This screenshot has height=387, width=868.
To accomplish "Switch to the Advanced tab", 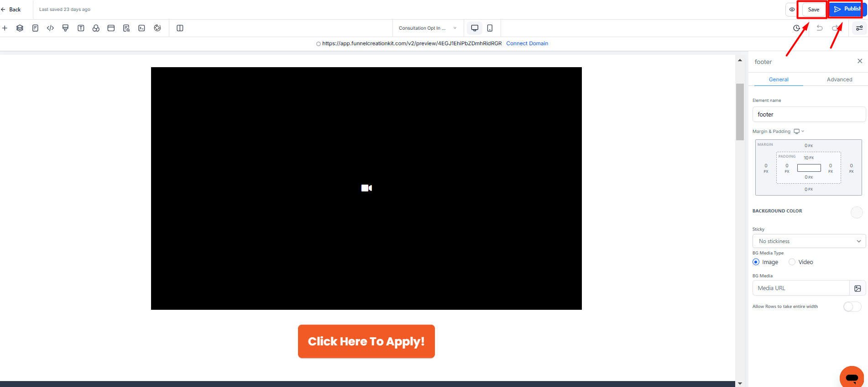I will click(x=839, y=80).
